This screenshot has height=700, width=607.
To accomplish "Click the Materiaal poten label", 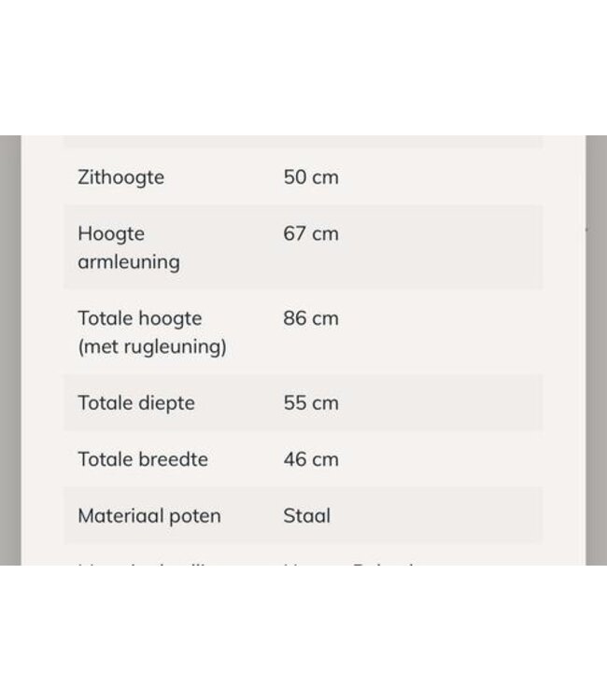I will click(149, 515).
